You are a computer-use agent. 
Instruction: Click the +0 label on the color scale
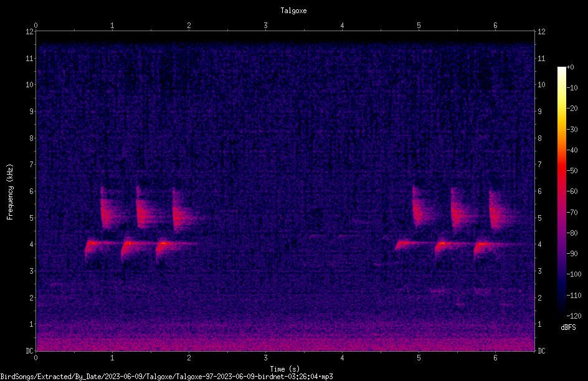click(571, 67)
